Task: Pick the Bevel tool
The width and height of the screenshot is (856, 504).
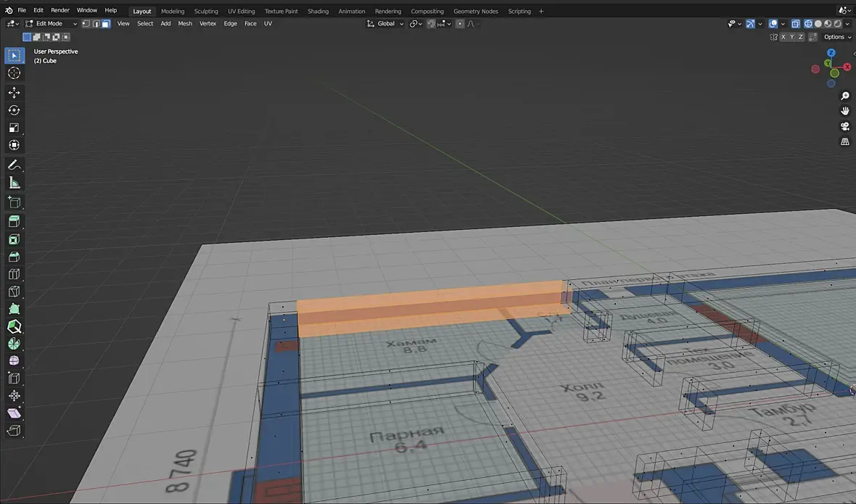Action: (x=15, y=257)
